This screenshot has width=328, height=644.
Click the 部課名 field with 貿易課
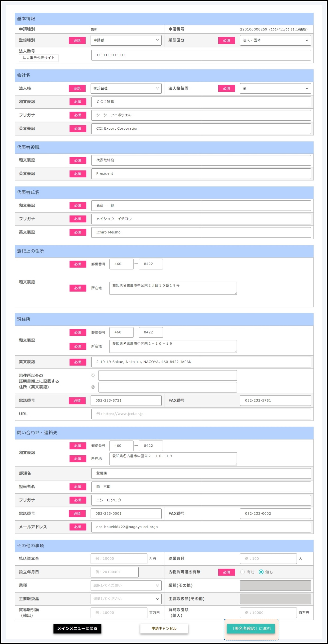click(x=201, y=473)
